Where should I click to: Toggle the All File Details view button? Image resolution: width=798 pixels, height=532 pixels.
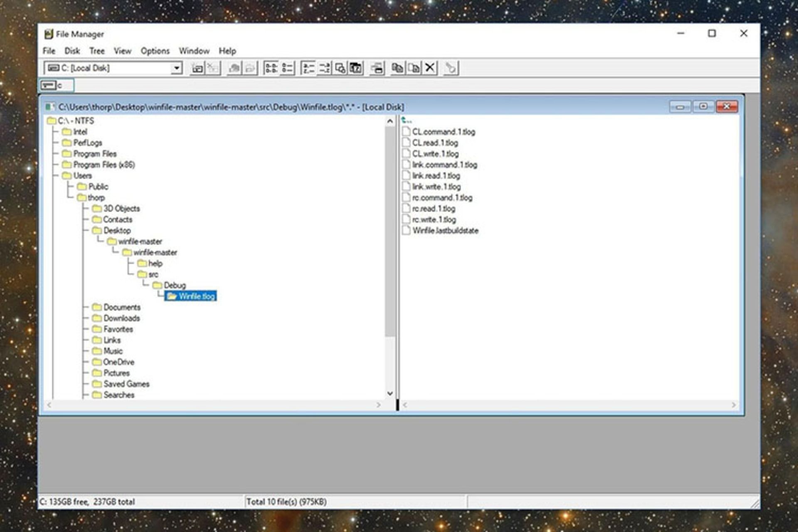coord(287,68)
